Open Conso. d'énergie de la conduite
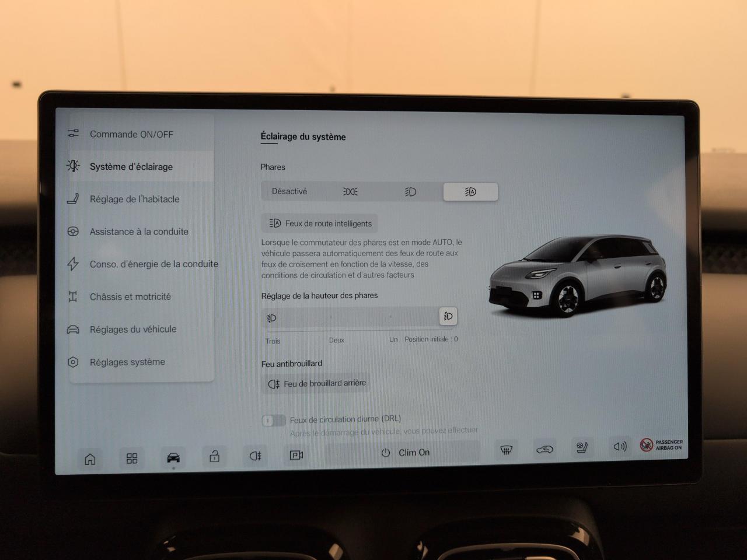Viewport: 747px width, 560px height. 142,264
